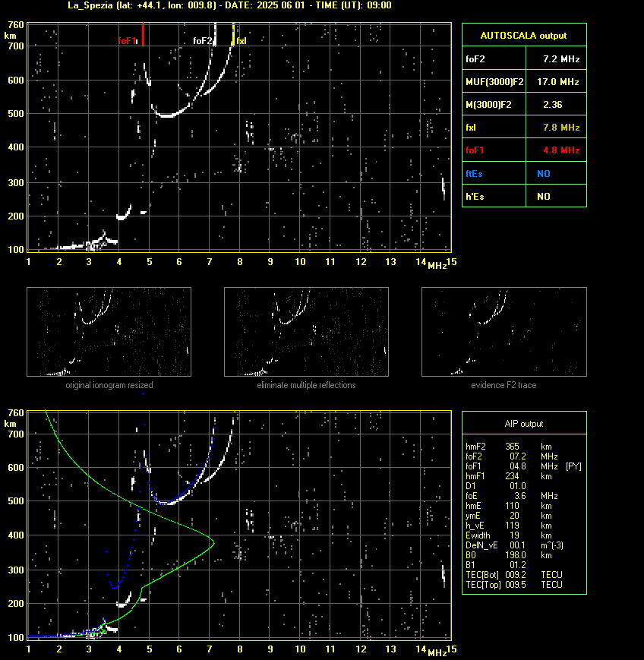Click the TEC[Top] label
644x660 pixels.
point(483,585)
